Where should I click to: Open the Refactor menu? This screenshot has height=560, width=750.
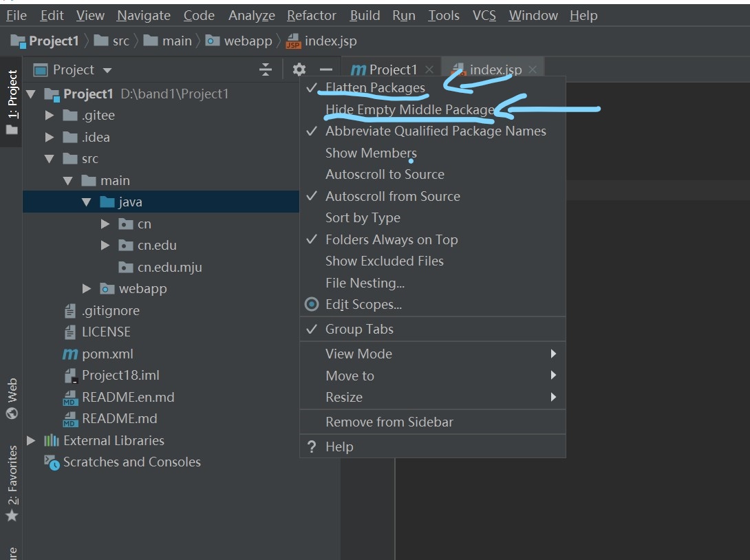tap(311, 15)
